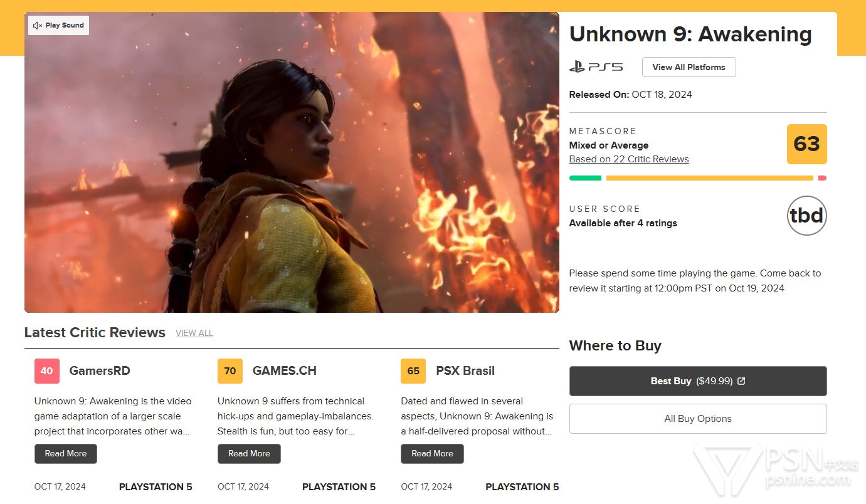Click the GAMES.CH 70 score badge
This screenshot has height=504, width=866.
pos(230,371)
